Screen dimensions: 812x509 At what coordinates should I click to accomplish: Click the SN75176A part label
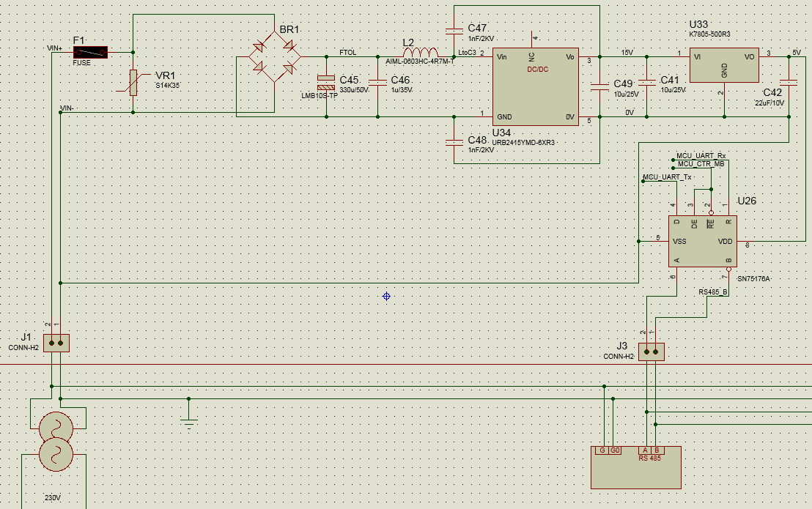[753, 279]
